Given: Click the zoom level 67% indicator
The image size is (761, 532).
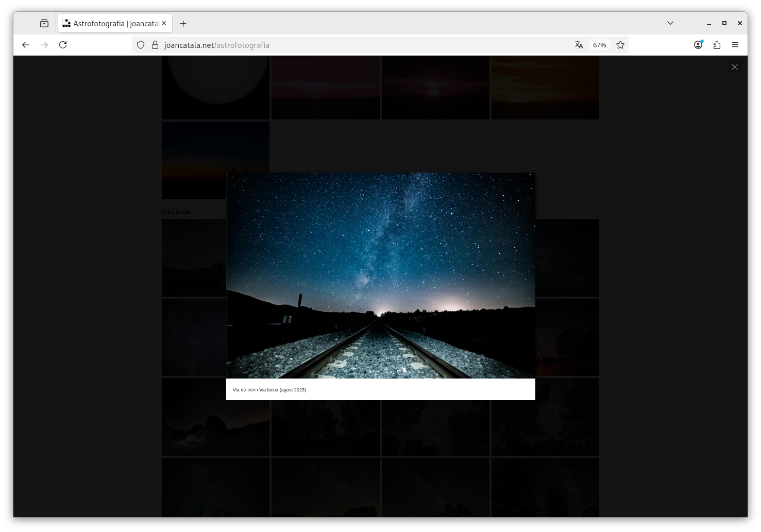Looking at the screenshot, I should (600, 45).
